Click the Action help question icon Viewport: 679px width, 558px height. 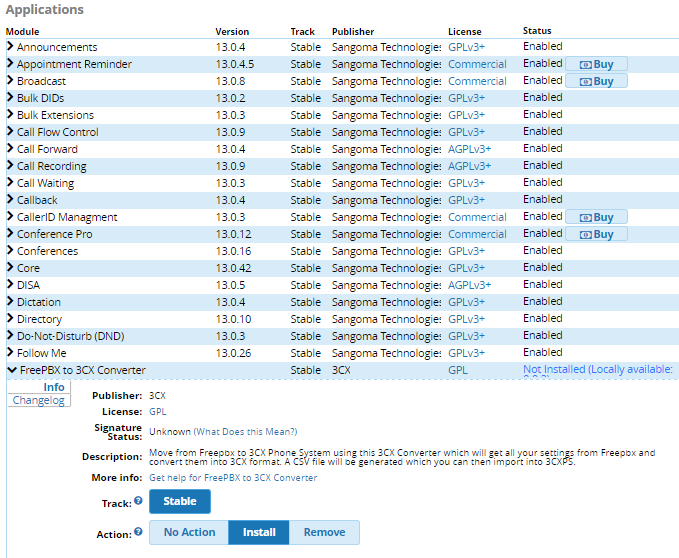(138, 532)
